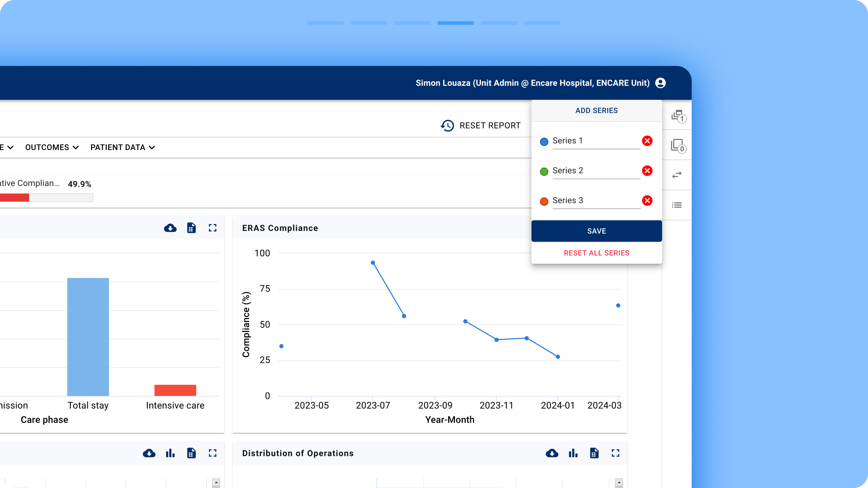Open the copy panel icon with badge 0

[x=678, y=145]
